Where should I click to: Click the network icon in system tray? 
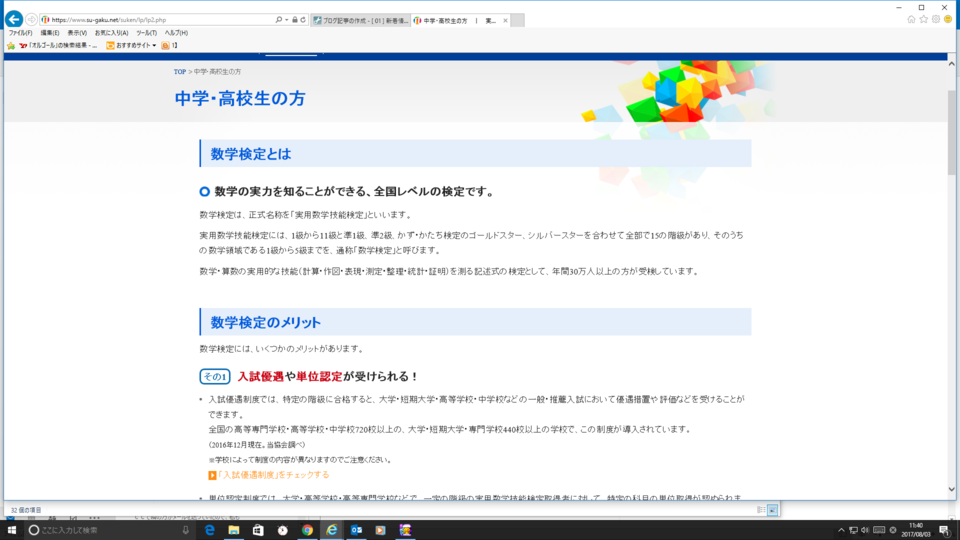click(x=853, y=530)
